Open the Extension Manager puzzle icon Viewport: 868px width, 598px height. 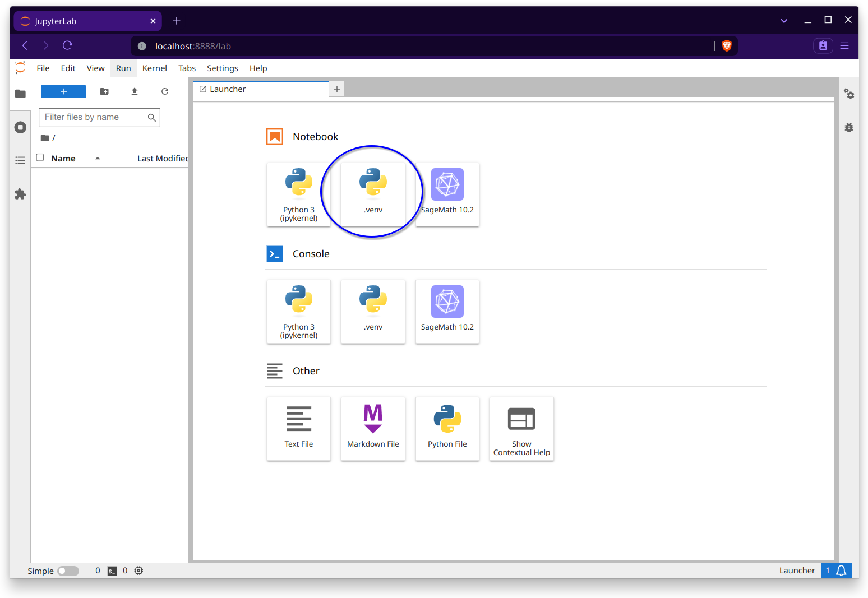20,194
